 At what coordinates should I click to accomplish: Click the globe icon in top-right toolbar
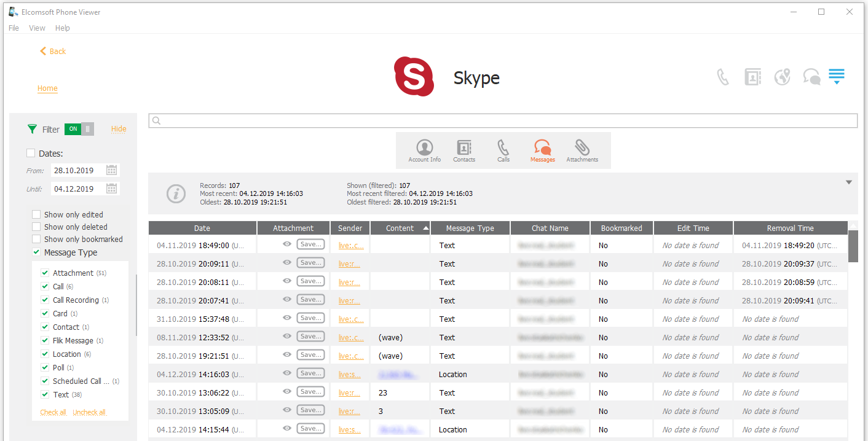pos(782,77)
